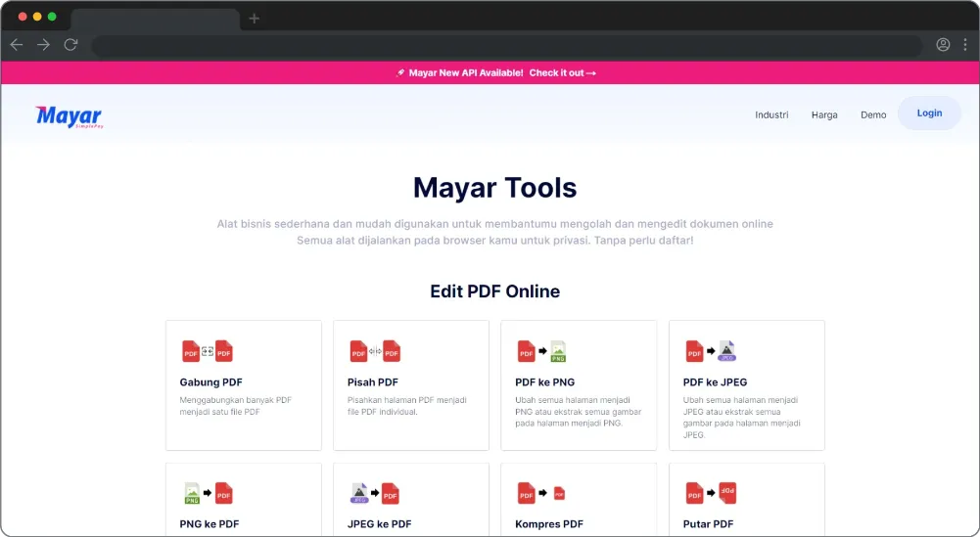Add a new browser tab
The width and height of the screenshot is (980, 537).
254,19
